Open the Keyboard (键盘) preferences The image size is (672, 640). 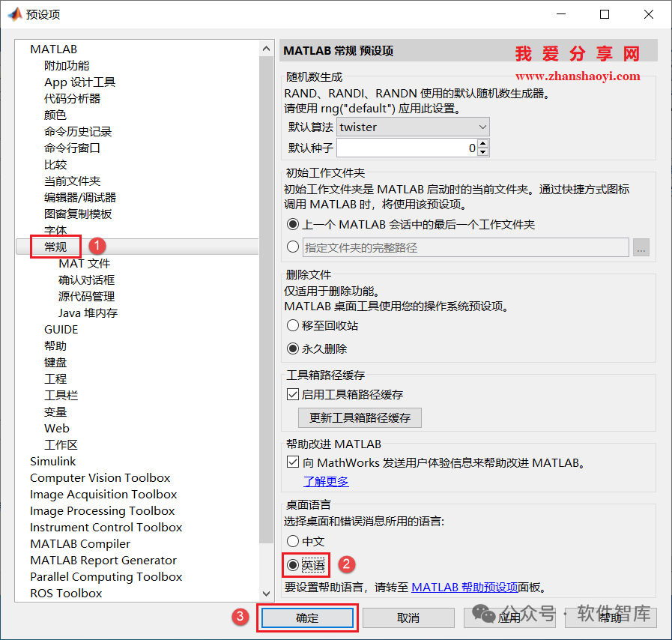click(x=55, y=362)
